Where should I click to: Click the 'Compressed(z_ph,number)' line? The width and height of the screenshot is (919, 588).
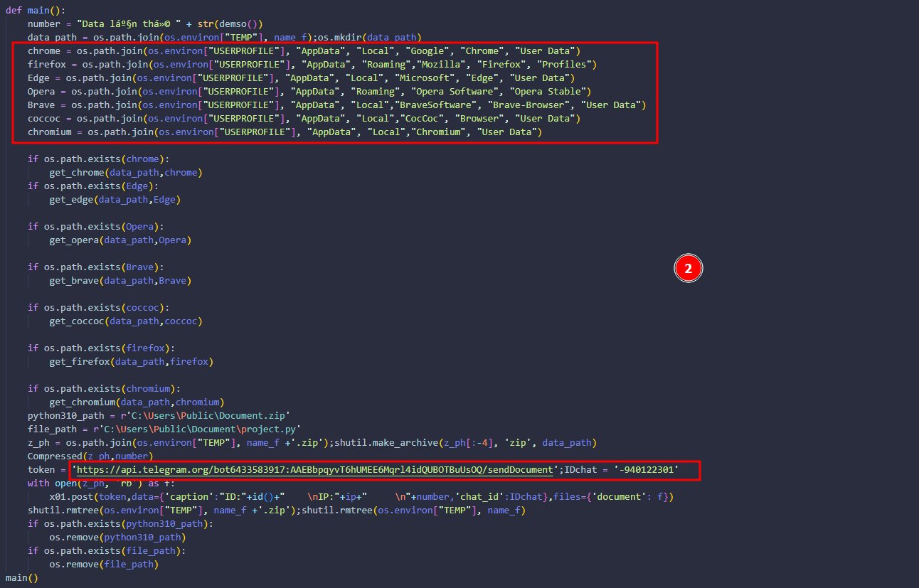91,456
